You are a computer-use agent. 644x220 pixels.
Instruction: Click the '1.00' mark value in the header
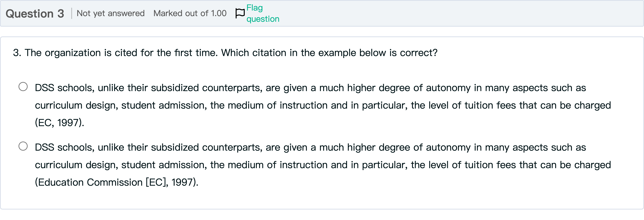coord(219,13)
